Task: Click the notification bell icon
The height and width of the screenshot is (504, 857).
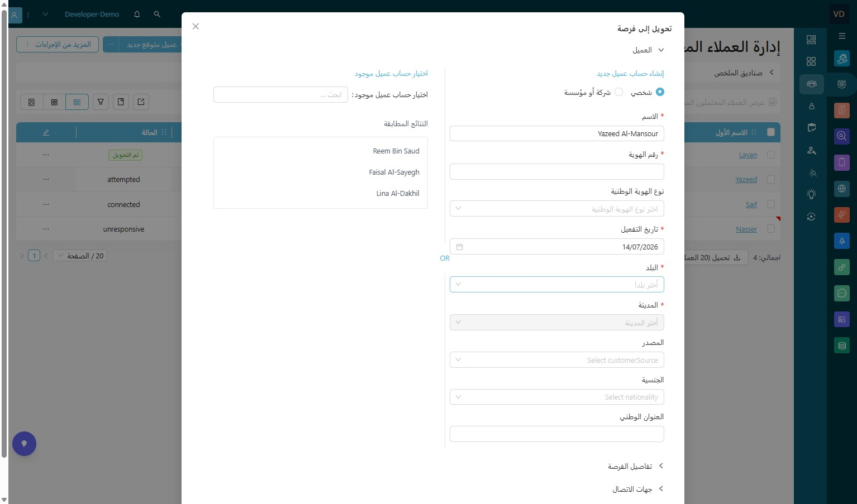Action: click(137, 15)
